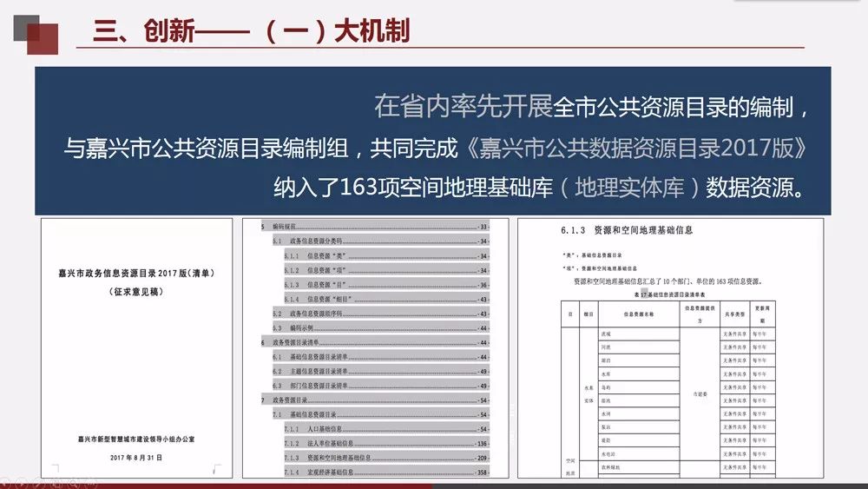
Task: Click TOC entry '7 政务资源目录'
Action: tap(375, 400)
